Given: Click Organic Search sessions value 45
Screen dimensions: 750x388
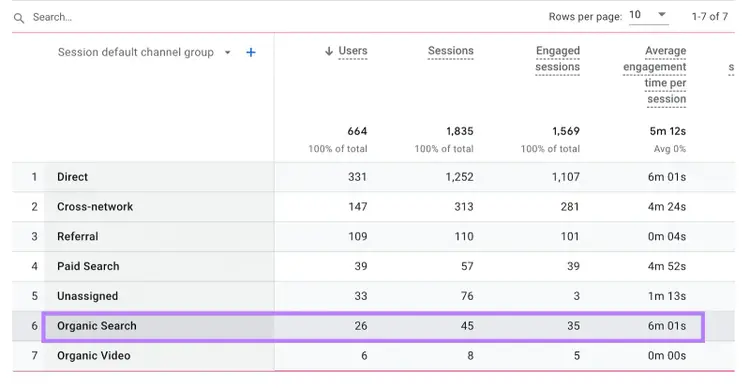Looking at the screenshot, I should pyautogui.click(x=467, y=326).
